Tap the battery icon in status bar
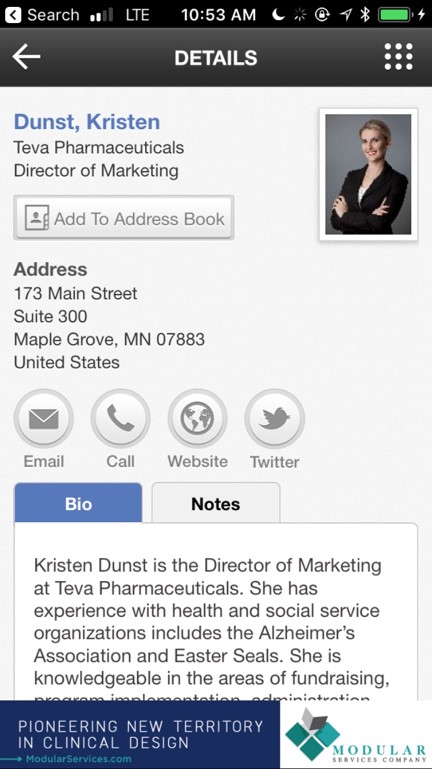432x769 pixels. tap(395, 15)
